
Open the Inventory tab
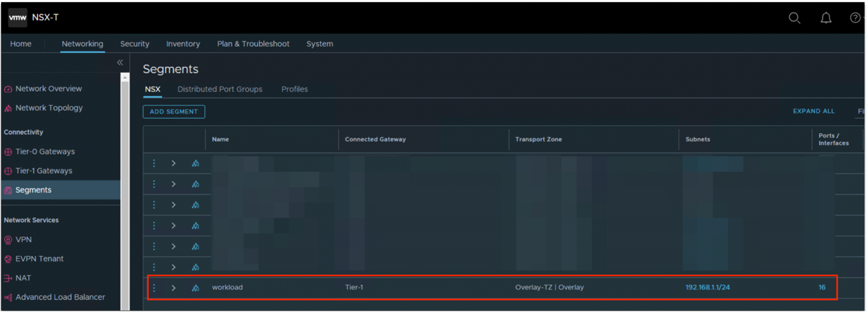(x=183, y=44)
